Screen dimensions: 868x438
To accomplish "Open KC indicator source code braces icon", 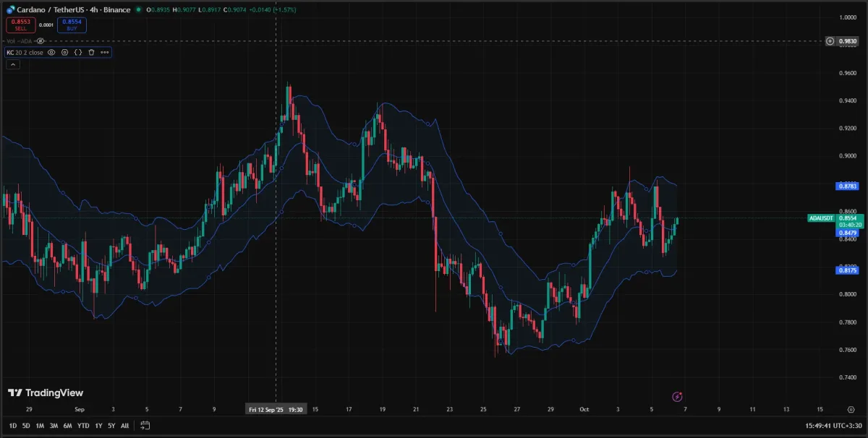I will pos(78,52).
